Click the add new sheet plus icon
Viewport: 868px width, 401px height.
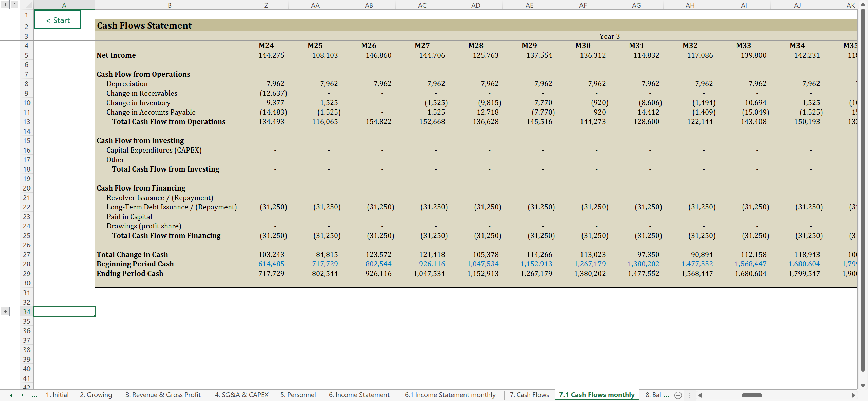tap(678, 395)
